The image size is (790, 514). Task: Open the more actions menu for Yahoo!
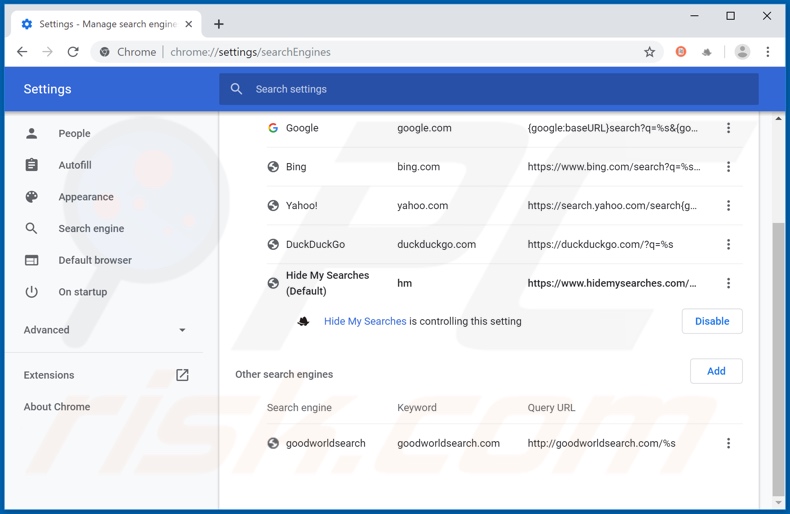[728, 206]
